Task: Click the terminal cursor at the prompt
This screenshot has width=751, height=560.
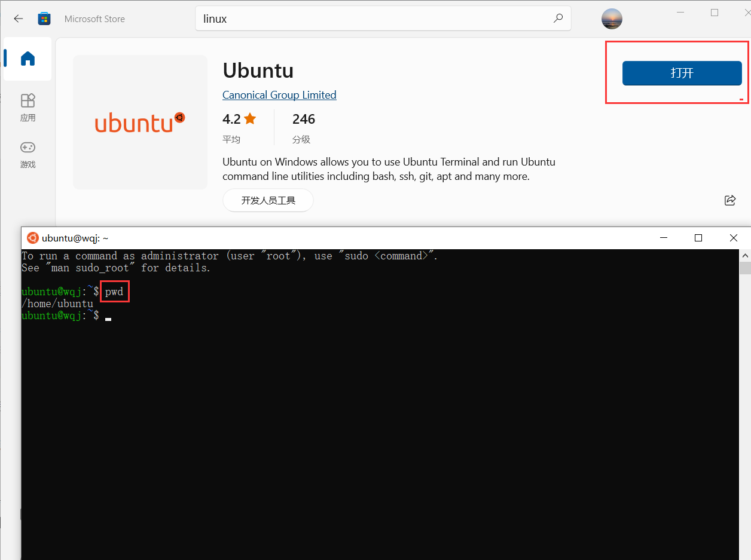Action: pyautogui.click(x=108, y=319)
